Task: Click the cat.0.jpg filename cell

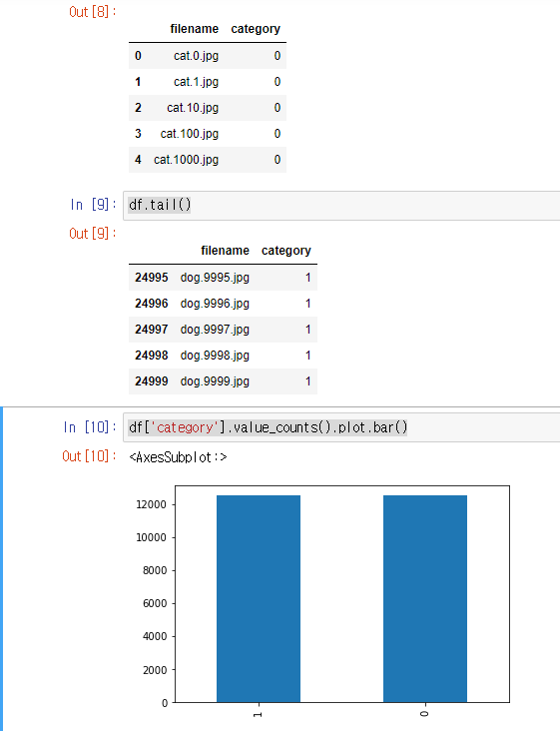Action: [x=196, y=56]
